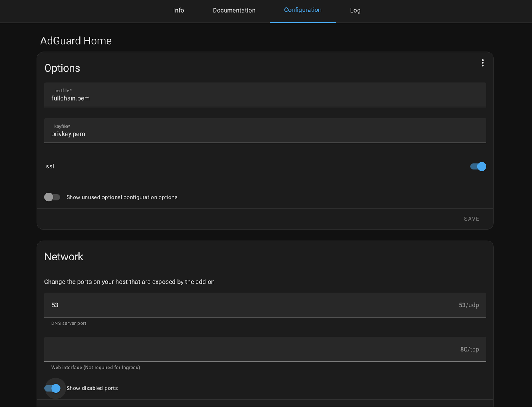This screenshot has width=532, height=407.
Task: Turn off Show disabled ports
Action: [54, 388]
